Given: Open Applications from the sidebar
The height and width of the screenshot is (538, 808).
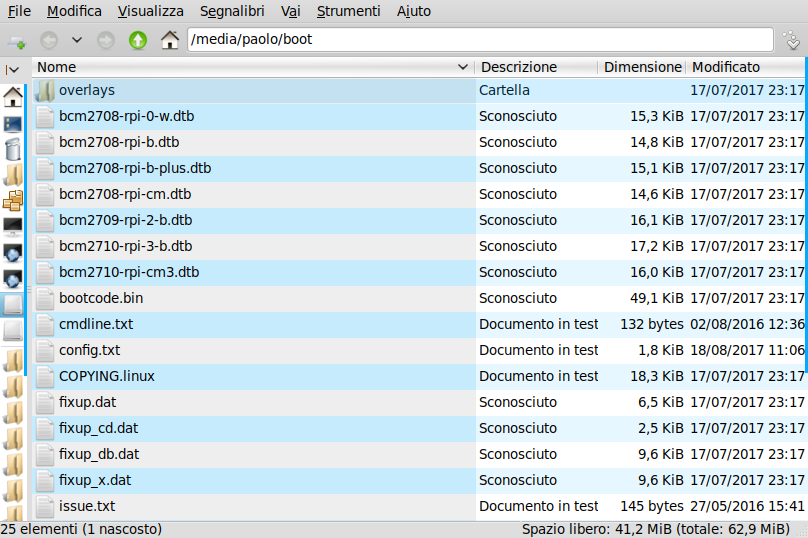Looking at the screenshot, I should pos(12,200).
